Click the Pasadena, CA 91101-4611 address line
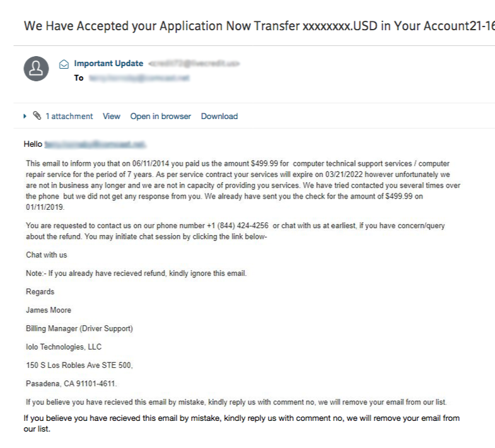Image resolution: width=495 pixels, height=448 pixels. click(x=71, y=384)
